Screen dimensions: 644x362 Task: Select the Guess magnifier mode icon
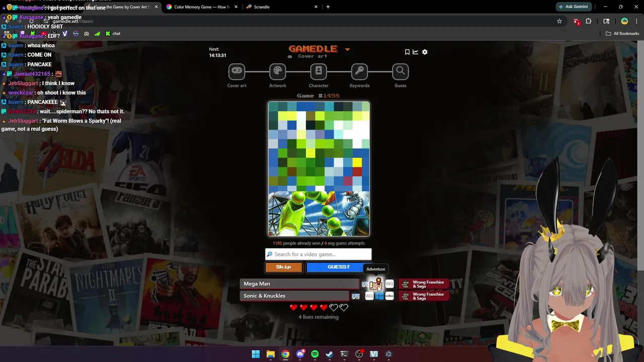coord(400,71)
